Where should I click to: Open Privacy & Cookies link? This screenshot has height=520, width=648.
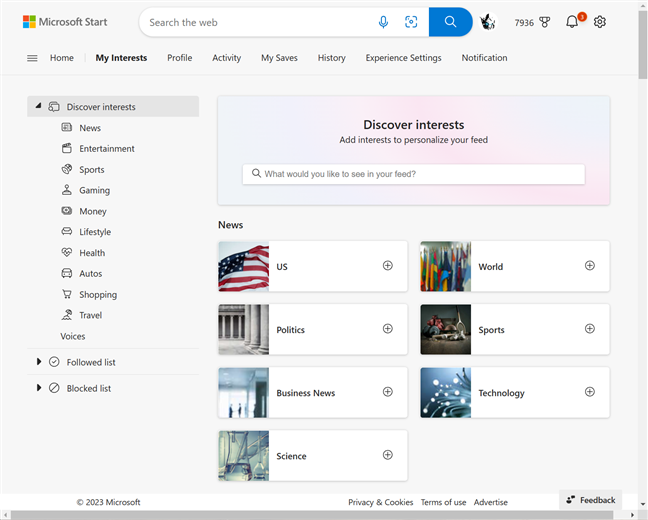(381, 502)
